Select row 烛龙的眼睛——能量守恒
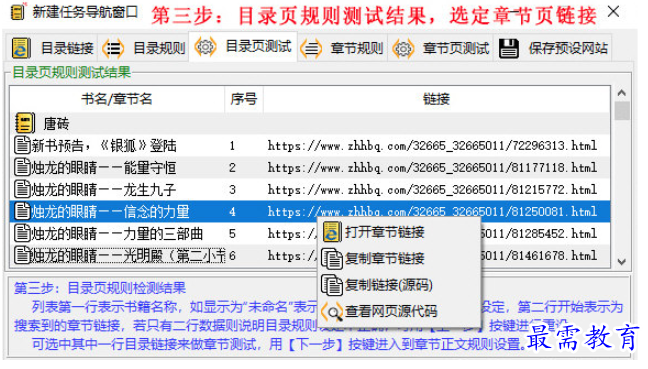This screenshot has width=648, height=369. [310, 167]
